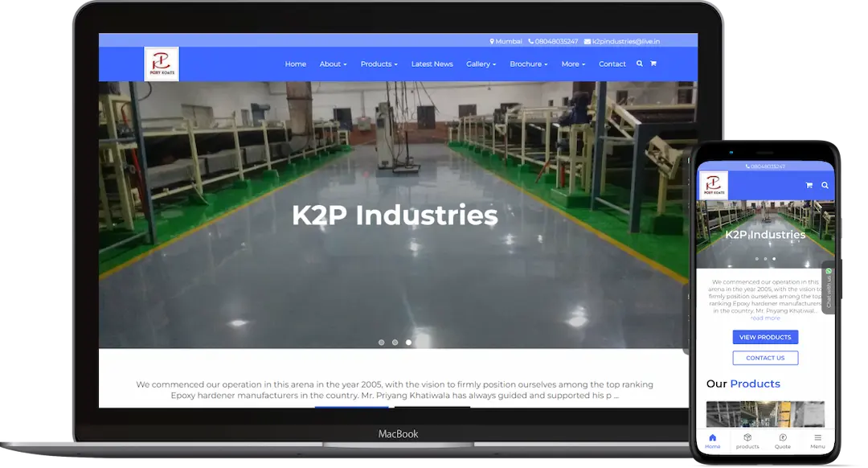Click the search icon in the laptop navbar
868x468 pixels.
click(640, 64)
